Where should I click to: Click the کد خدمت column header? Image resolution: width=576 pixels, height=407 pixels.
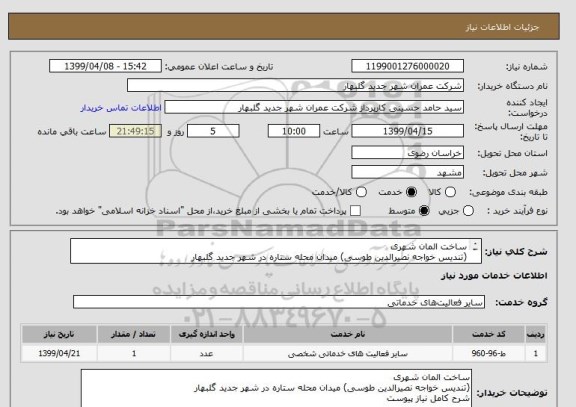pos(489,334)
